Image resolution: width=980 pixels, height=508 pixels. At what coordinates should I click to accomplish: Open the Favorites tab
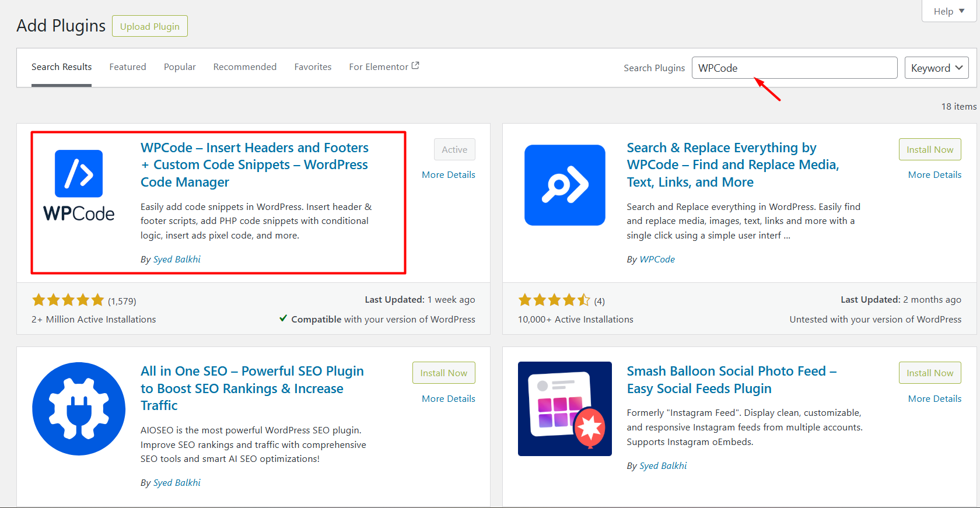pyautogui.click(x=313, y=67)
